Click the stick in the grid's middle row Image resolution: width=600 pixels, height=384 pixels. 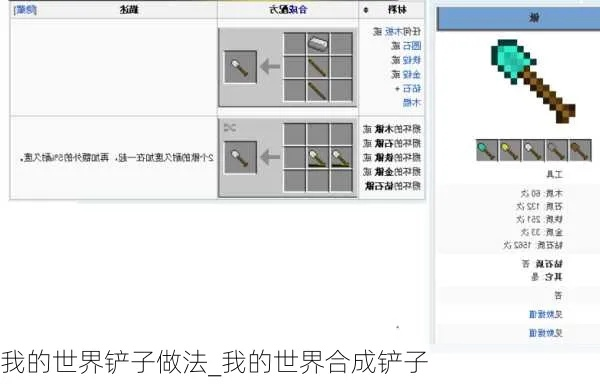318,67
